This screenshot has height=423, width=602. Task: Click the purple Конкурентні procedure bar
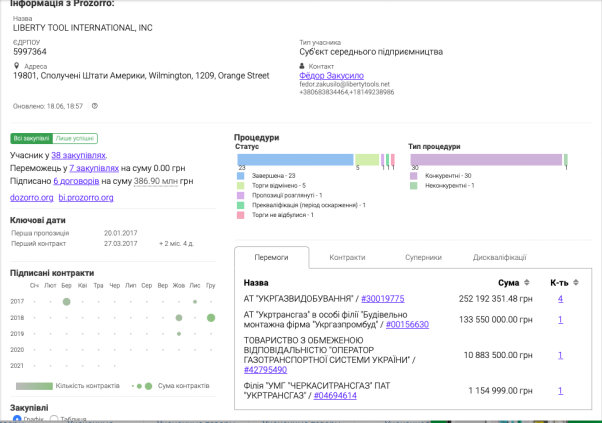coord(486,159)
